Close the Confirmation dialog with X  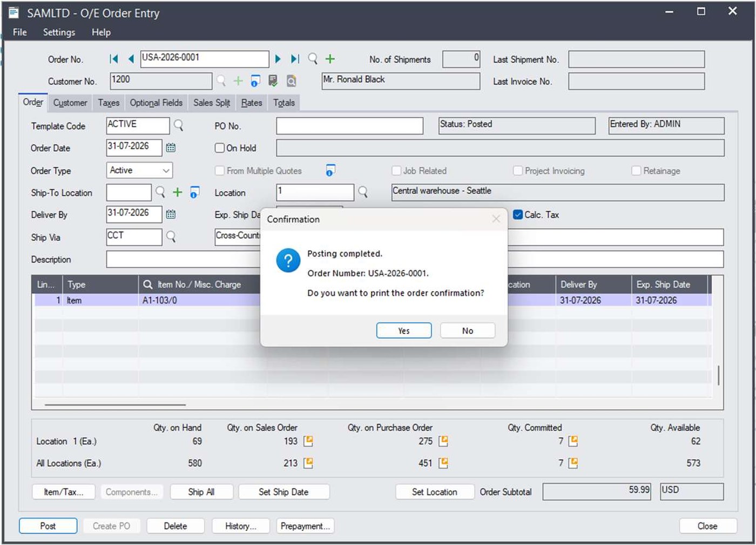click(496, 219)
